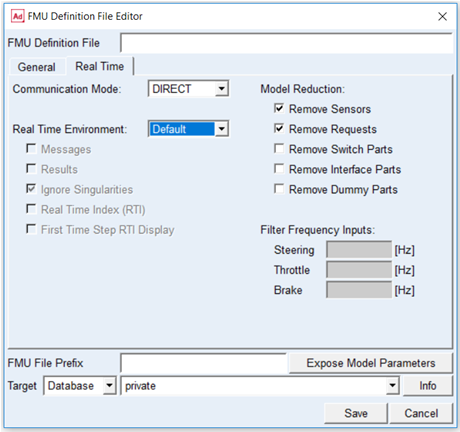The width and height of the screenshot is (460, 432).
Task: Save the FMU definition file
Action: [356, 413]
